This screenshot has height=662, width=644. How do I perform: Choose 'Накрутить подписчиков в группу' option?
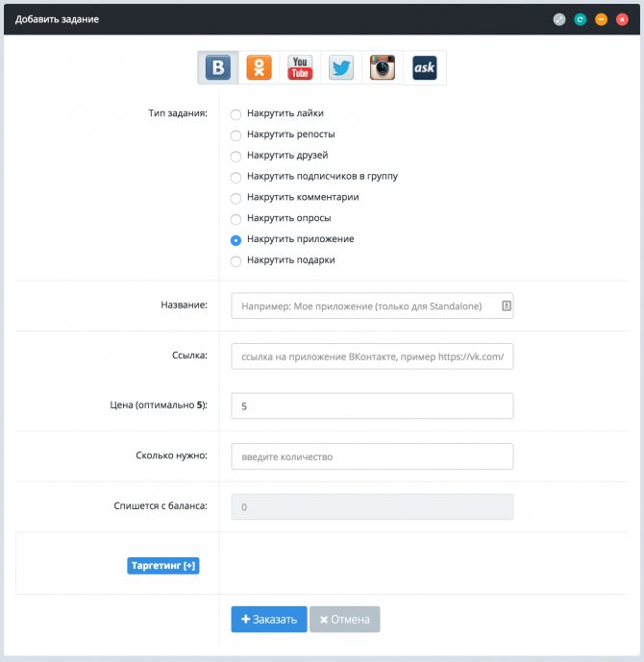pyautogui.click(x=235, y=177)
